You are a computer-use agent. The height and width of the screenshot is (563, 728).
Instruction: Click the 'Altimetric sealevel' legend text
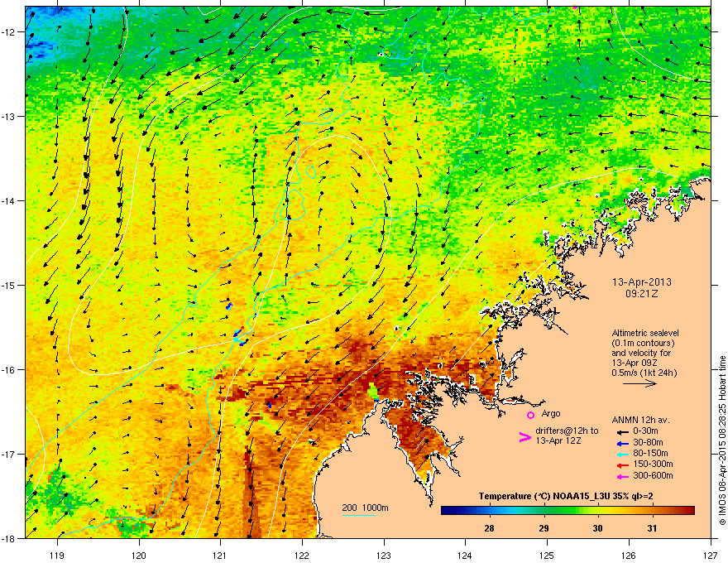[645, 333]
